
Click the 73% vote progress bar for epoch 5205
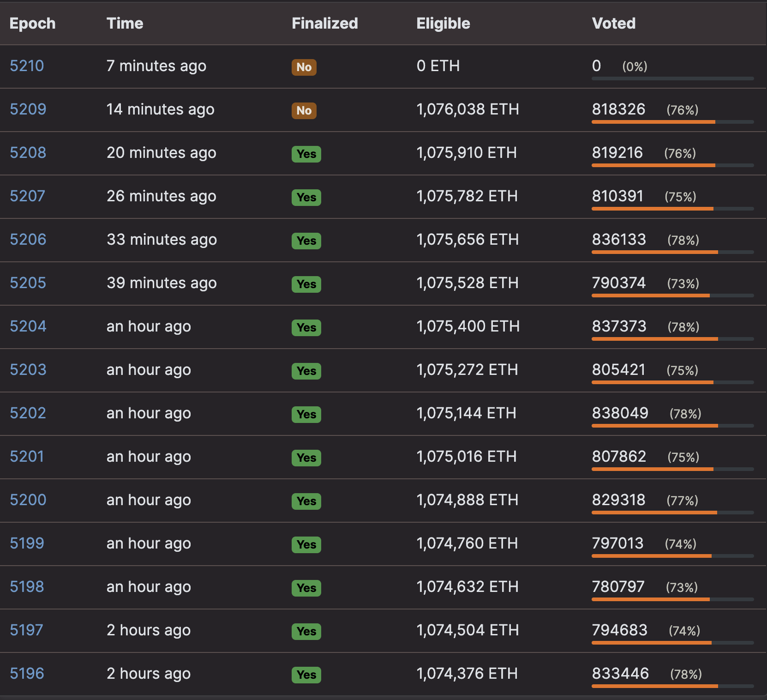point(673,296)
